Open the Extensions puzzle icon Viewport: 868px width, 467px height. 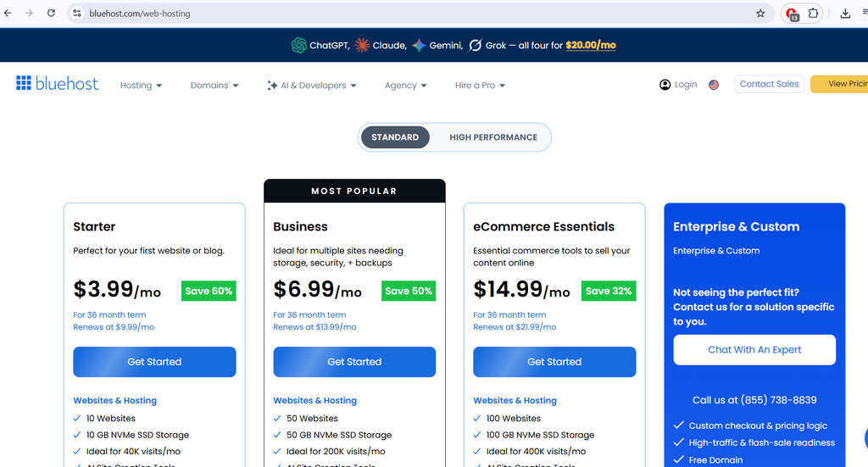(x=813, y=14)
